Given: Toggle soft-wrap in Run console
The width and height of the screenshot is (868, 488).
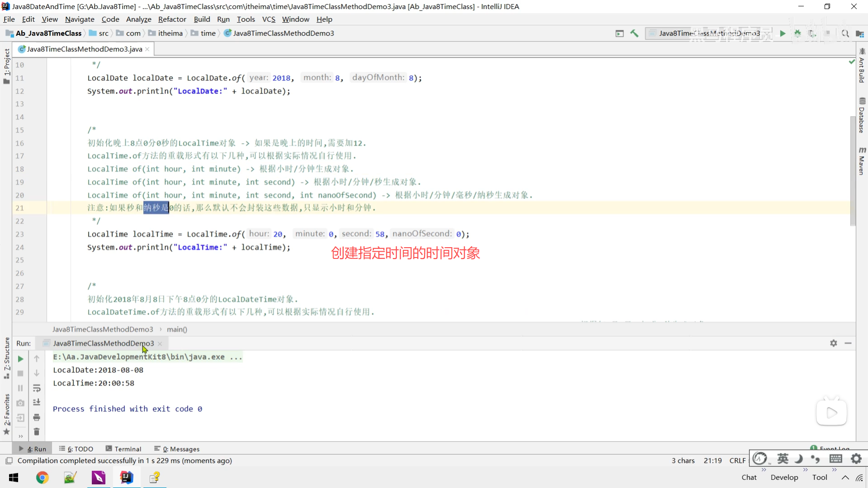Looking at the screenshot, I should [37, 388].
